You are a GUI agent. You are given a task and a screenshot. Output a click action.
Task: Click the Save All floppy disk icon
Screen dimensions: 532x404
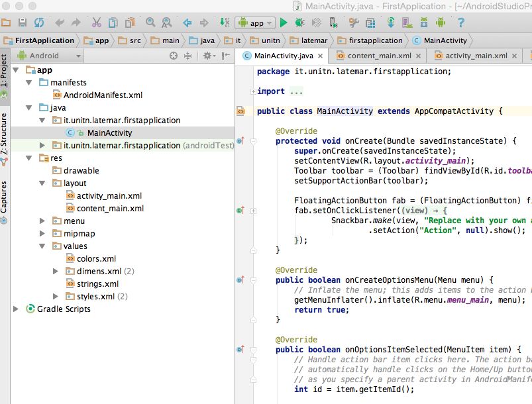click(x=23, y=23)
